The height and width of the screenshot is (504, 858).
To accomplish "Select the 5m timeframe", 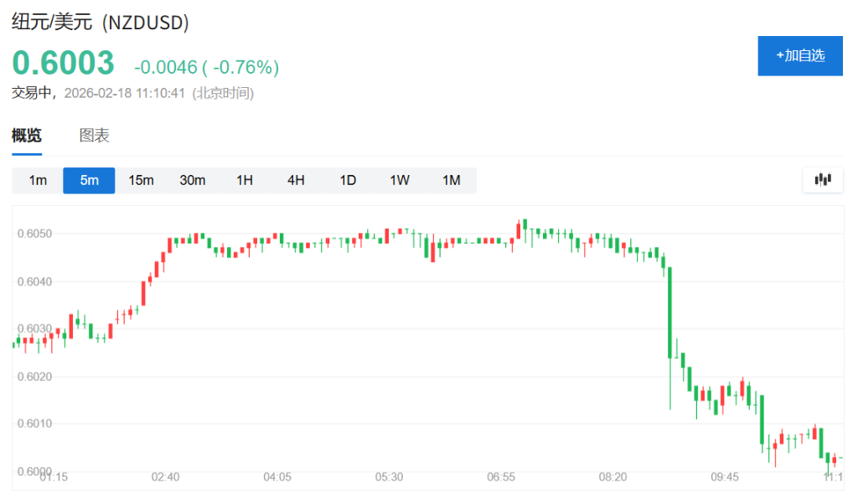I will point(89,180).
